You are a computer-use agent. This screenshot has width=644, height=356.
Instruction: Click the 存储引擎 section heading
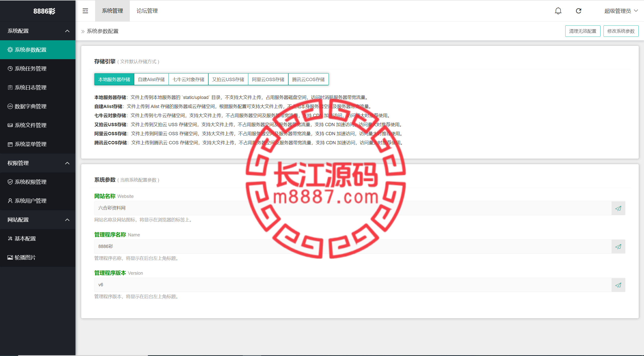(105, 61)
